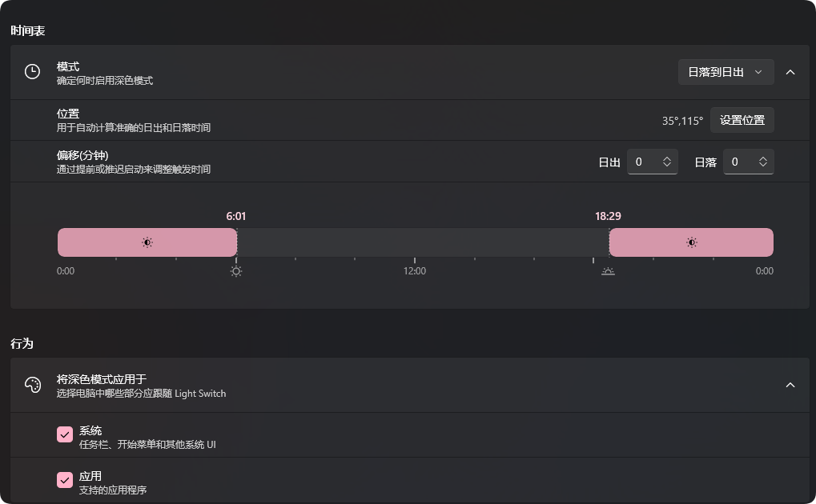The image size is (816, 504).
Task: Click the 设置位置 button
Action: (x=742, y=120)
